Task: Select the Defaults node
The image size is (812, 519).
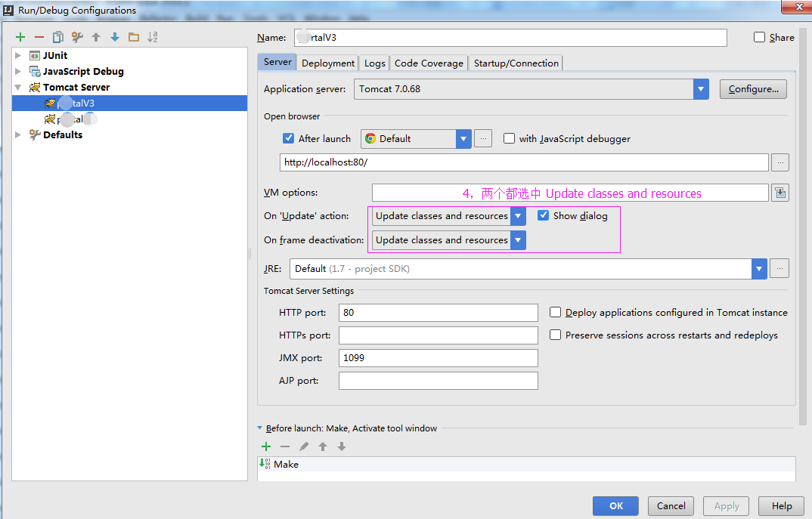Action: coord(63,135)
